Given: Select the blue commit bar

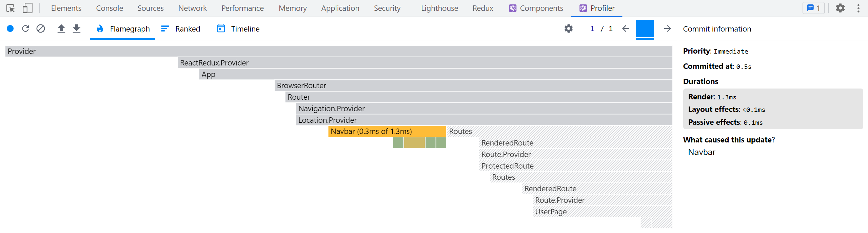Looking at the screenshot, I should pyautogui.click(x=645, y=30).
